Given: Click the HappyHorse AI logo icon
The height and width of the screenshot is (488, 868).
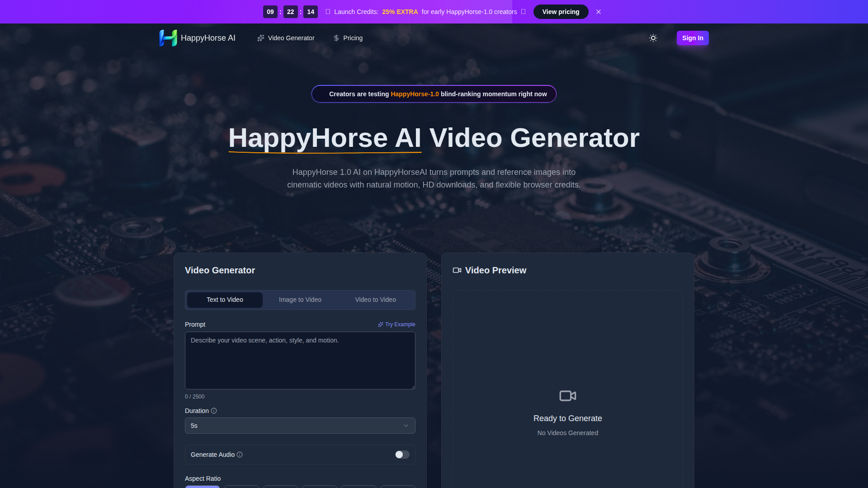Looking at the screenshot, I should tap(168, 38).
